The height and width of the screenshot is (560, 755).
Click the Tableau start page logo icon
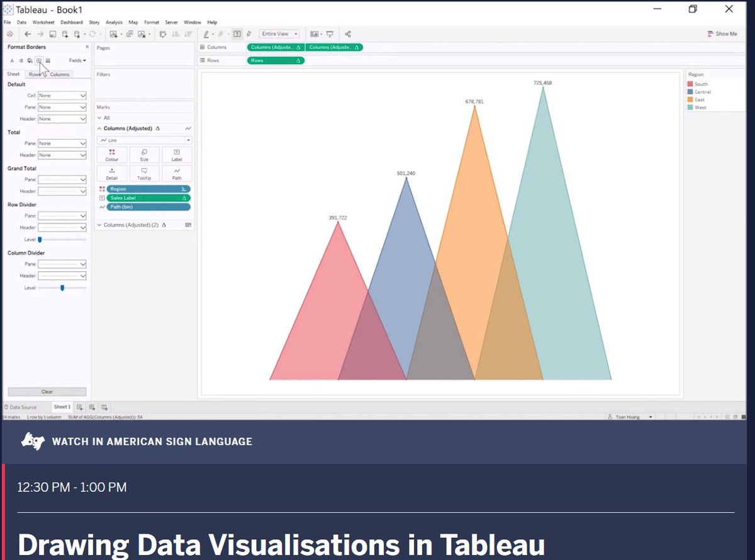9,34
